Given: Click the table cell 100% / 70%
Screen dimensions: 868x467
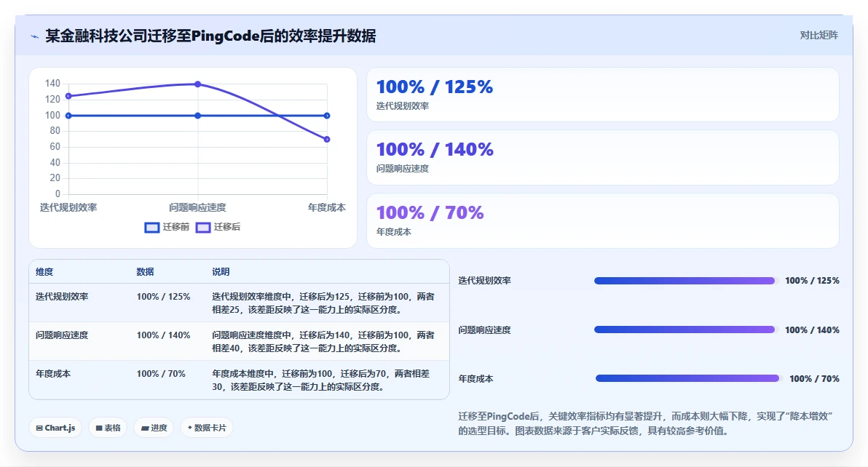Looking at the screenshot, I should pyautogui.click(x=161, y=374).
